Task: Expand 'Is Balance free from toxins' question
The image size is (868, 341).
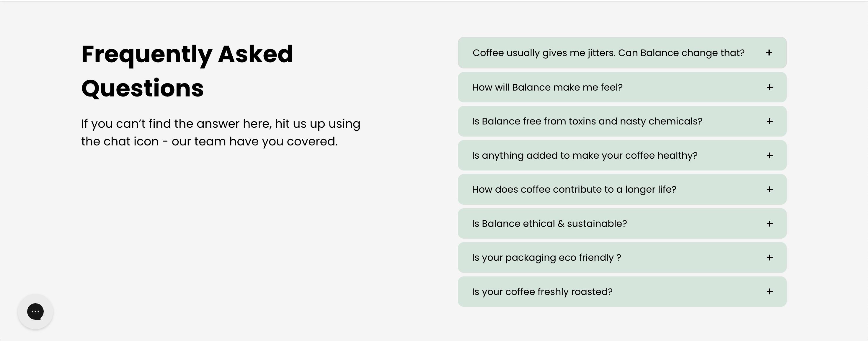Action: tap(622, 121)
